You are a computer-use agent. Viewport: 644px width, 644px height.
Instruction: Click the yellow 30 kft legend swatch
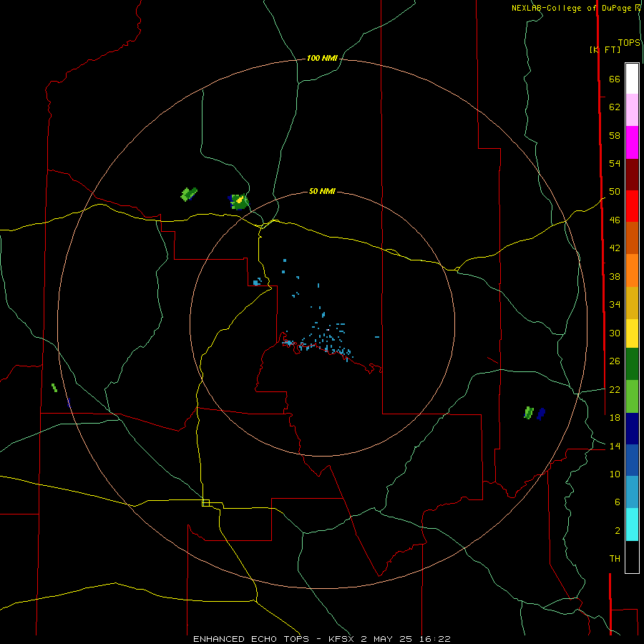pos(632,333)
